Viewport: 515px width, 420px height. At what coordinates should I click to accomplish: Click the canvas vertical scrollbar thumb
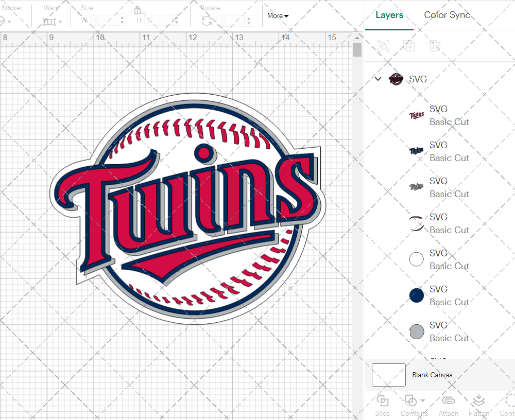pyautogui.click(x=357, y=49)
